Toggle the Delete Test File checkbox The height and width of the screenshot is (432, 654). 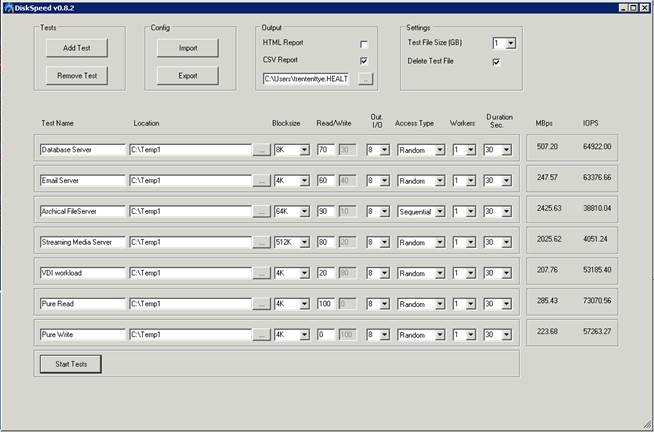tap(496, 62)
